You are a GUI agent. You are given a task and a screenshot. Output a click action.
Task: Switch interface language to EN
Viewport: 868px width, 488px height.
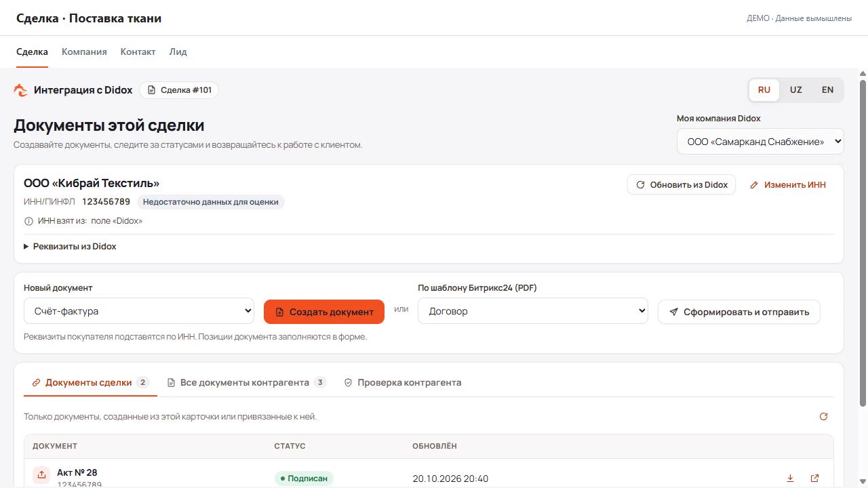tap(827, 90)
